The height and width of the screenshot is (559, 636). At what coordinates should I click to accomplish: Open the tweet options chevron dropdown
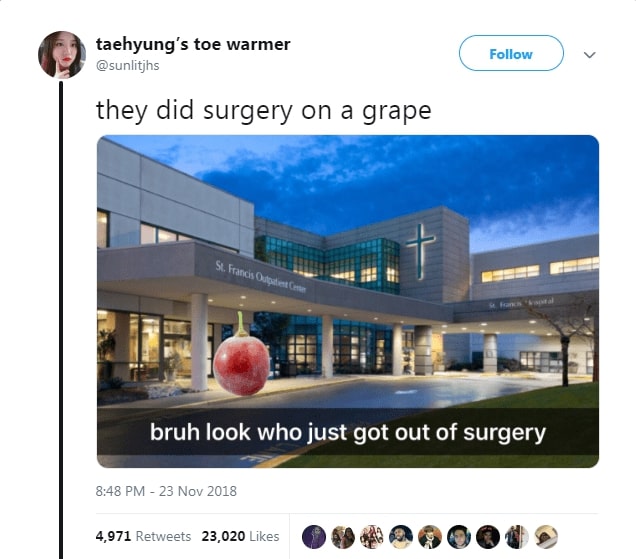point(589,54)
